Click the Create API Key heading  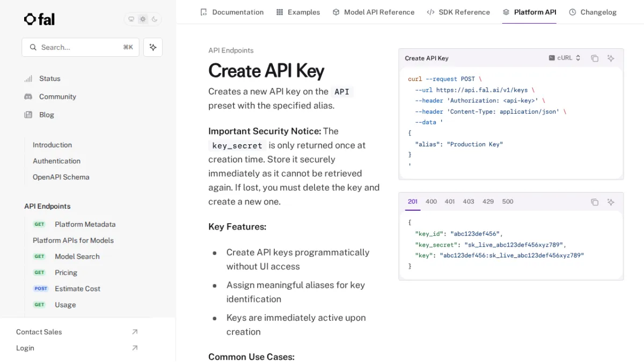click(x=266, y=71)
